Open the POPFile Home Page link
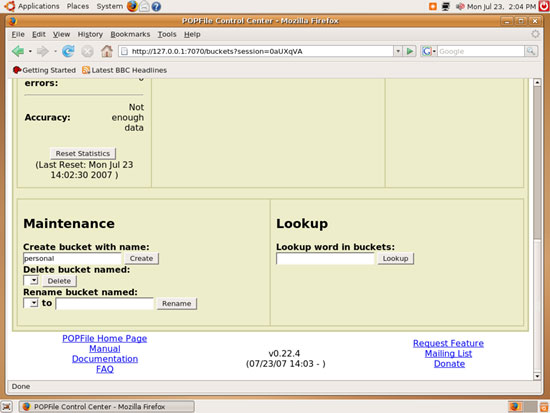550x413 pixels. [x=105, y=339]
